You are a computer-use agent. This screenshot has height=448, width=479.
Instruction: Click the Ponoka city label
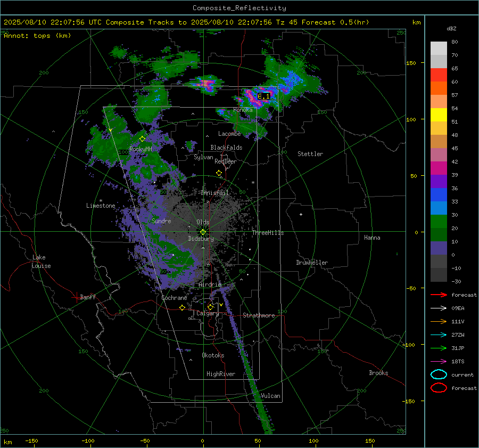[243, 110]
